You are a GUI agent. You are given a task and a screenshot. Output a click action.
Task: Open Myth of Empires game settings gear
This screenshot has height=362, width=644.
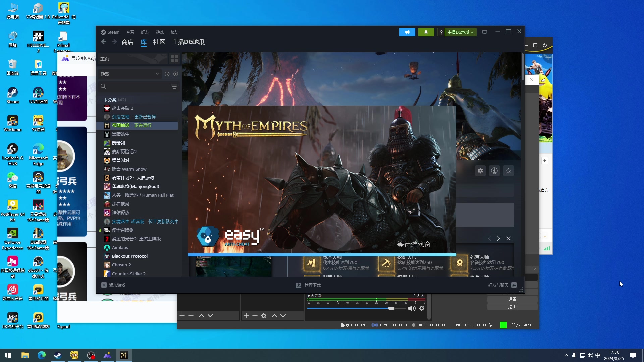[480, 171]
